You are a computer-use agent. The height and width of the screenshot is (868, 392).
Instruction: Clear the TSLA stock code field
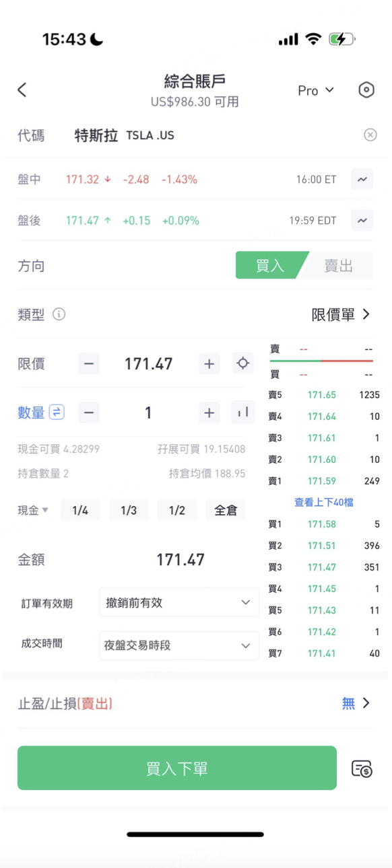coord(370,135)
